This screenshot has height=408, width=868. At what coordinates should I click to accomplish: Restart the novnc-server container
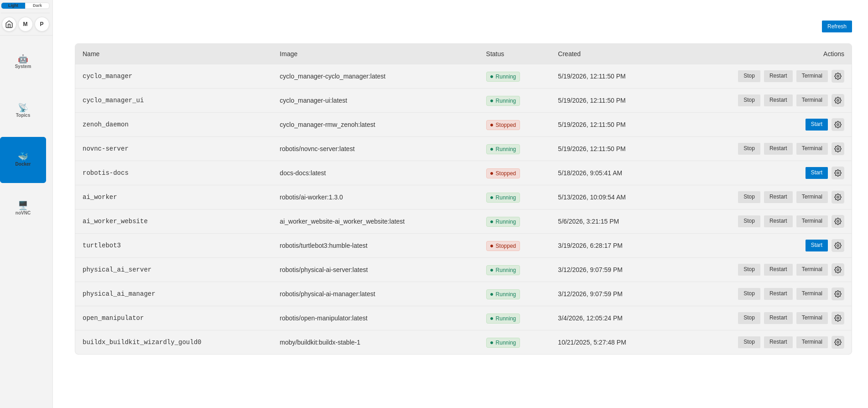tap(778, 149)
